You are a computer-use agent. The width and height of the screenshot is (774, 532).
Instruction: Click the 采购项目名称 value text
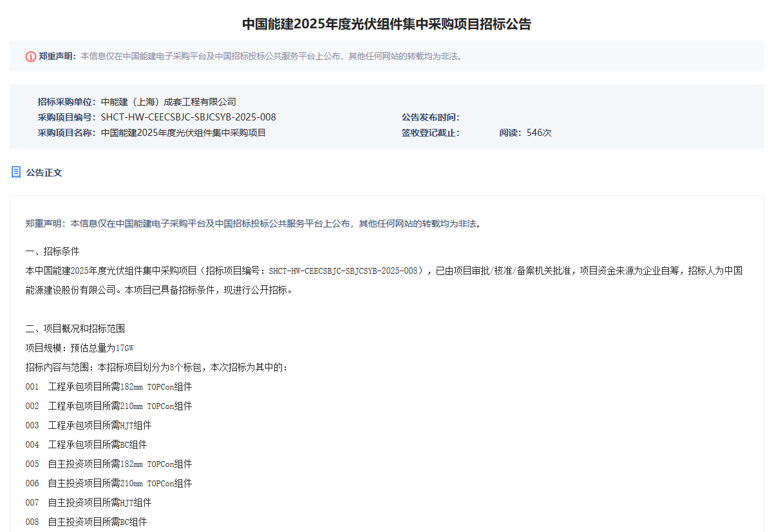pos(184,133)
